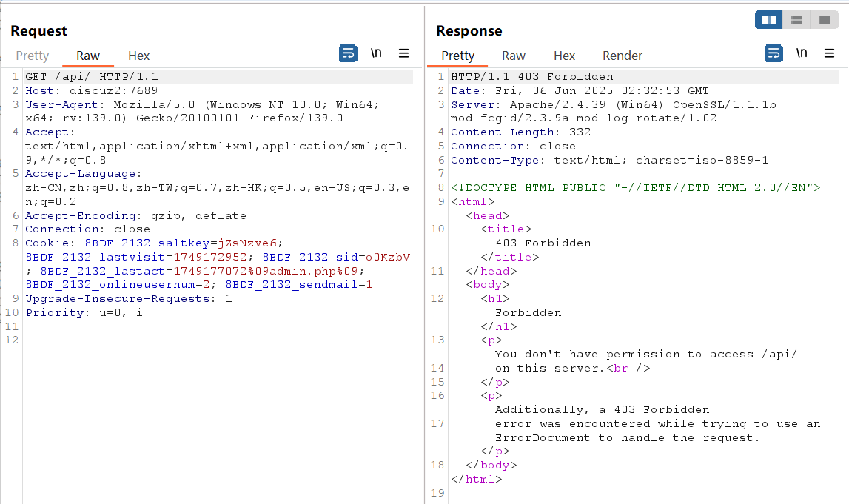Click 'Forbidden' text inside h1 tag
The height and width of the screenshot is (504, 849).
coord(528,313)
